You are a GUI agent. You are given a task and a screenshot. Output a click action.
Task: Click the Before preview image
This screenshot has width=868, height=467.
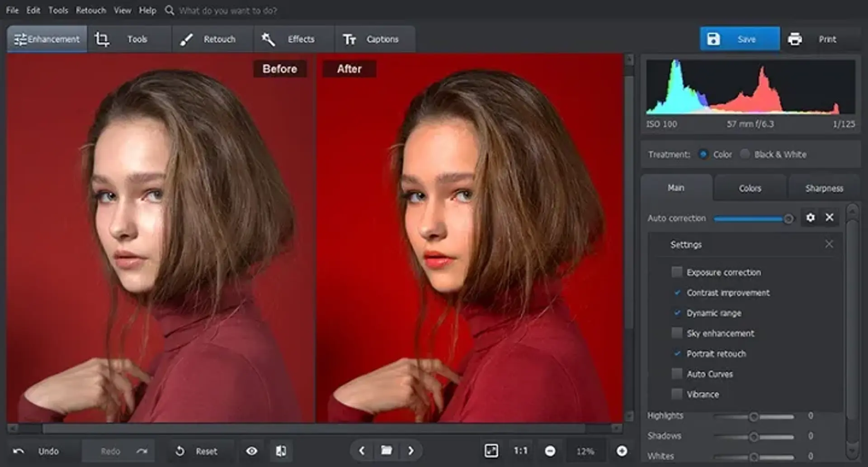[x=160, y=238]
